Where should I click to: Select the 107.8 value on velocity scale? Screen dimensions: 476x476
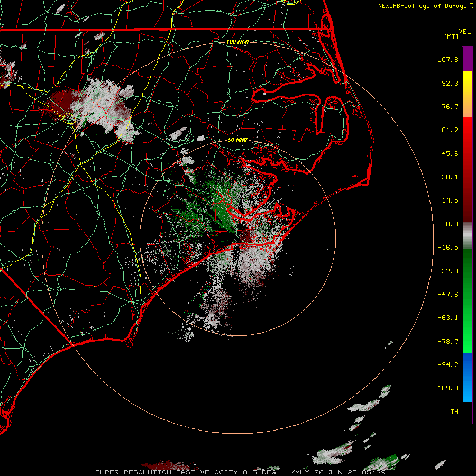pyautogui.click(x=448, y=59)
